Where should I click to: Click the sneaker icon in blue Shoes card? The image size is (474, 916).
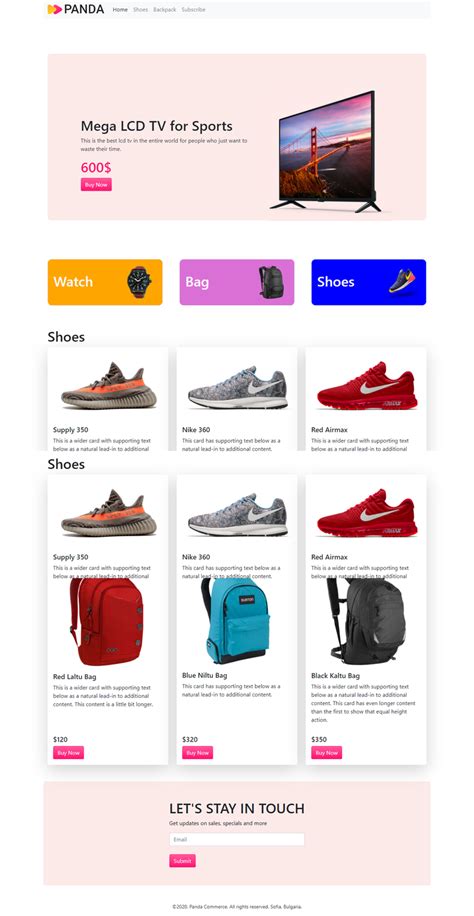coord(402,281)
